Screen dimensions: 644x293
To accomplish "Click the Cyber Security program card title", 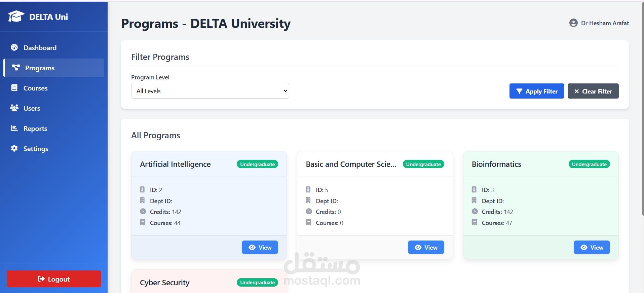I will [x=164, y=283].
